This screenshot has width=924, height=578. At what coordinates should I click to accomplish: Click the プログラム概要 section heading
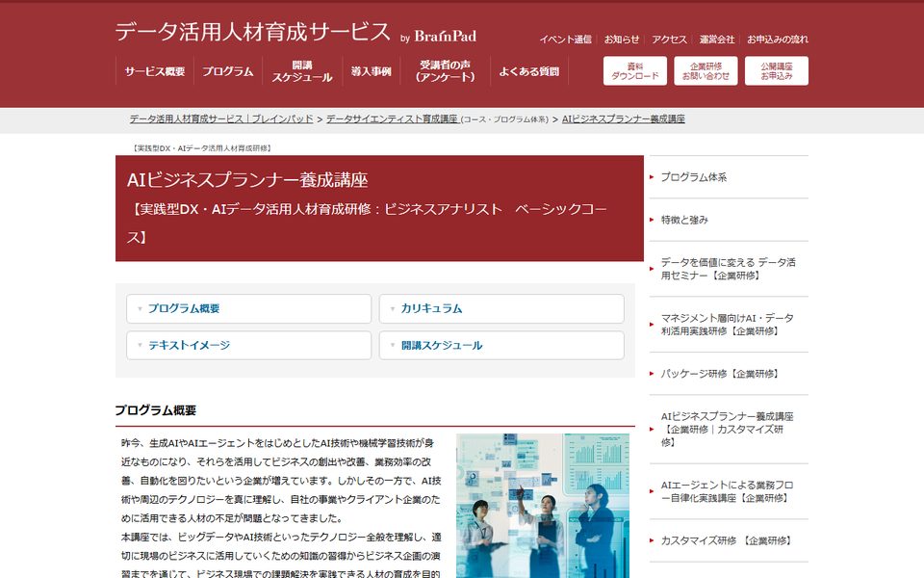(x=156, y=410)
